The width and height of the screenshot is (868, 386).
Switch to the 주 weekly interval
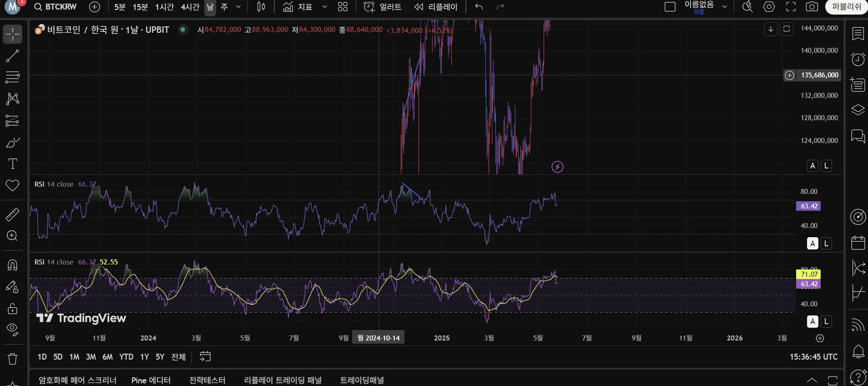224,7
